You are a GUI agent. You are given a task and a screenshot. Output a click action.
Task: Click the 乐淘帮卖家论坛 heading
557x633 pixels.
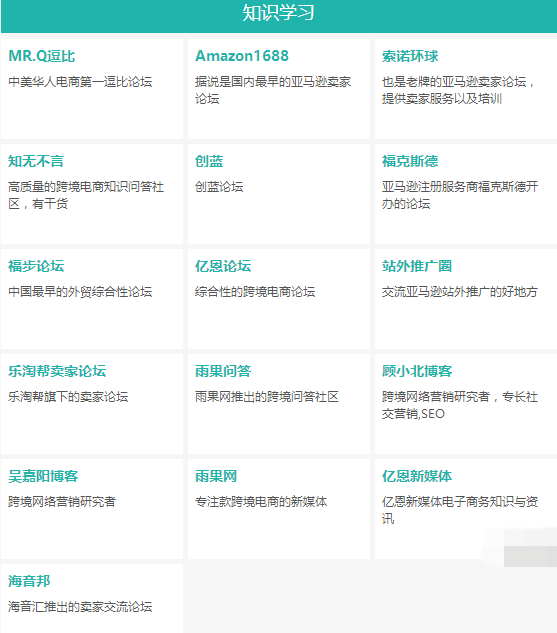click(x=57, y=371)
